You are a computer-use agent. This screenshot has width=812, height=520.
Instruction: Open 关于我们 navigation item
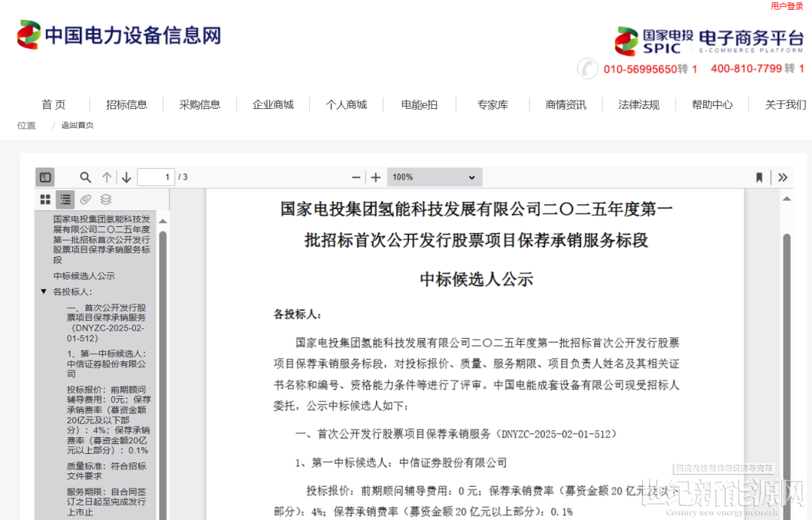(x=786, y=104)
